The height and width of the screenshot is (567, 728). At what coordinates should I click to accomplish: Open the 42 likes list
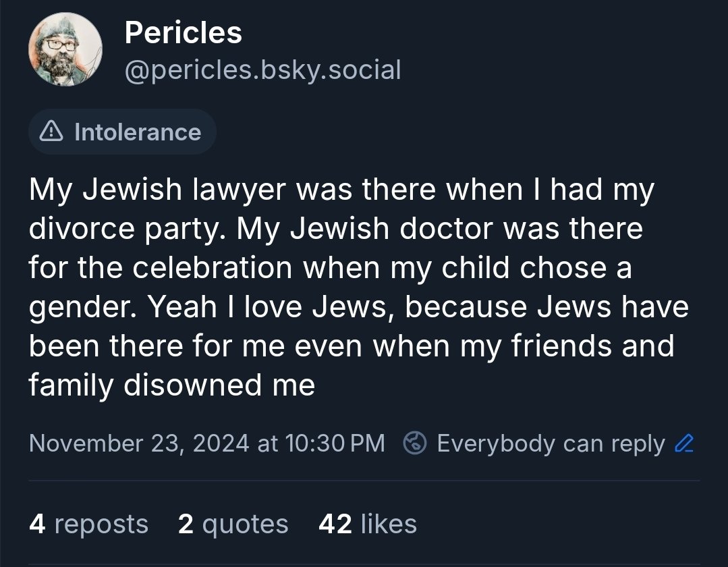click(x=368, y=524)
